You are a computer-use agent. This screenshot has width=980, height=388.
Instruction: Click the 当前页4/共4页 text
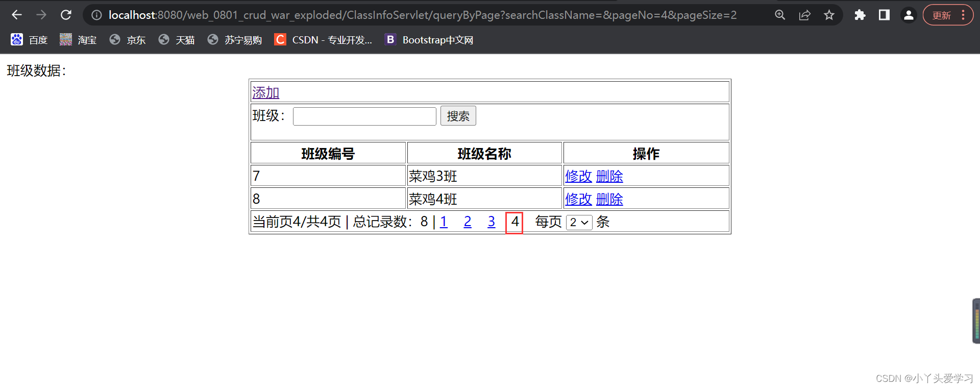pyautogui.click(x=297, y=222)
